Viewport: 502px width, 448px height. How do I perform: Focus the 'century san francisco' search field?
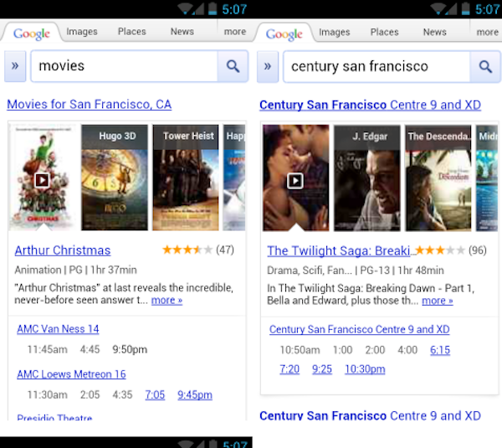point(376,67)
